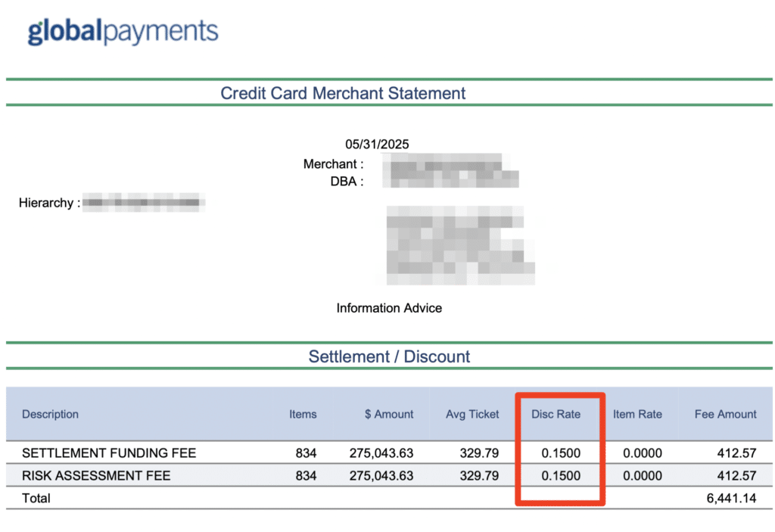Click the total fee amount 6,441.14
Screen dimensions: 775x532
[x=730, y=499]
